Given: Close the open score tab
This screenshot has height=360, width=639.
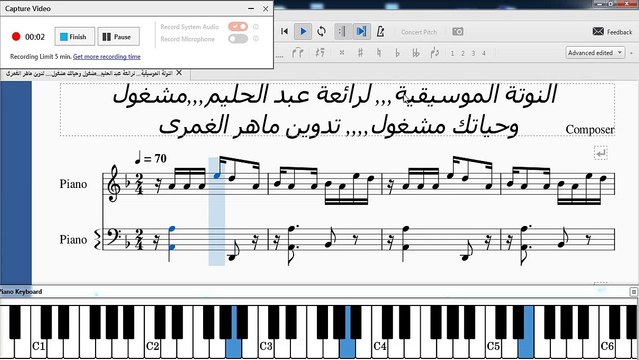Looking at the screenshot, I should (179, 73).
